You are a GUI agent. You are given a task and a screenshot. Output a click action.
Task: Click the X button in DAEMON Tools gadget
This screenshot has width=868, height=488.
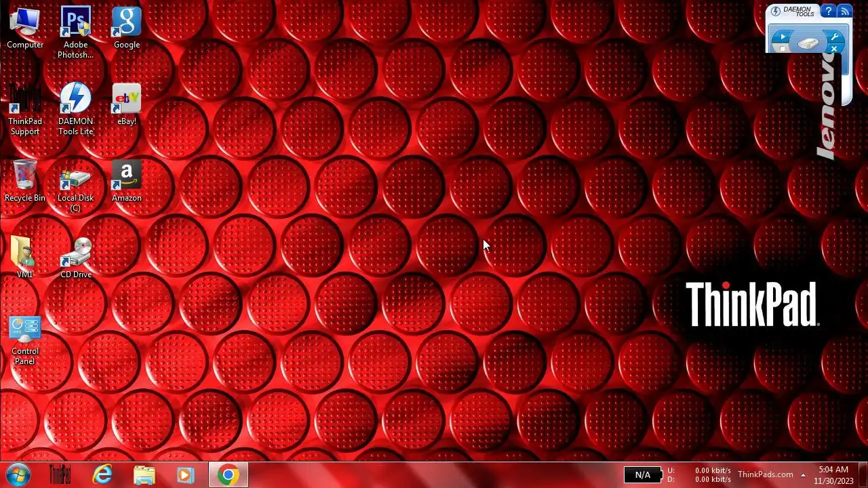[834, 49]
